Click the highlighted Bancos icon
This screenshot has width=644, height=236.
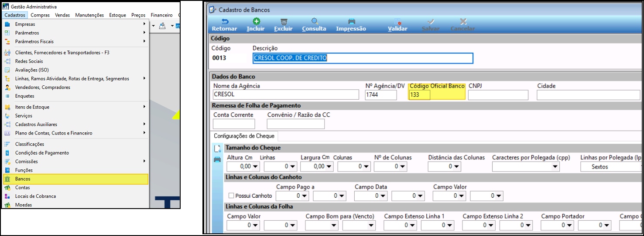pos(7,179)
